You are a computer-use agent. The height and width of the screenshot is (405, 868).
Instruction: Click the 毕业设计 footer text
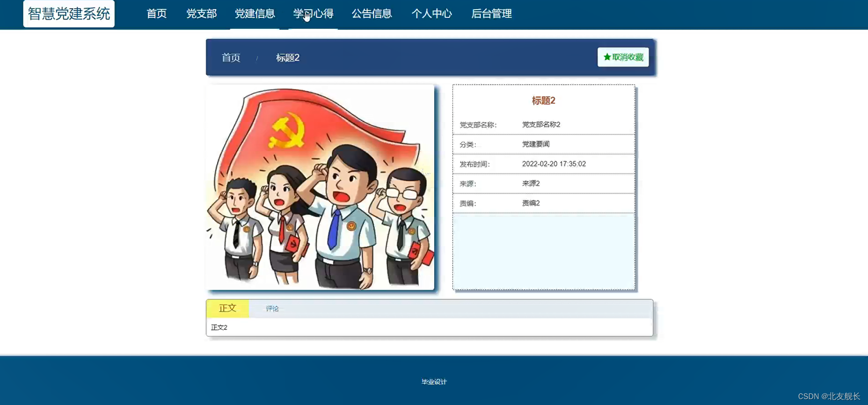(x=434, y=382)
